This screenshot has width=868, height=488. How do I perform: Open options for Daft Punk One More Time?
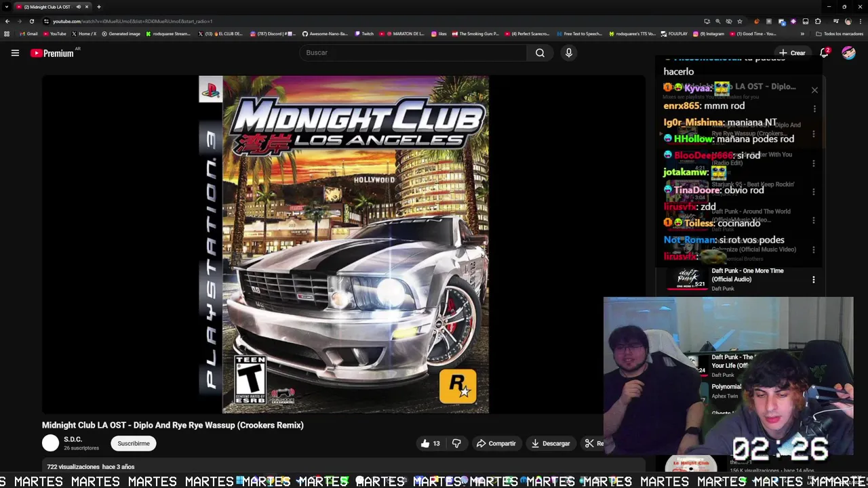[814, 279]
